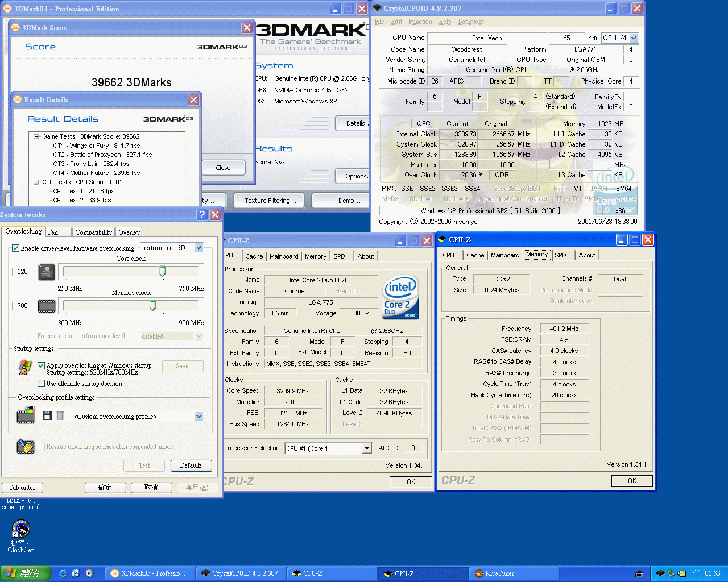Image resolution: width=728 pixels, height=582 pixels.
Task: Launch Internet Explorer from quick launch
Action: (x=63, y=573)
